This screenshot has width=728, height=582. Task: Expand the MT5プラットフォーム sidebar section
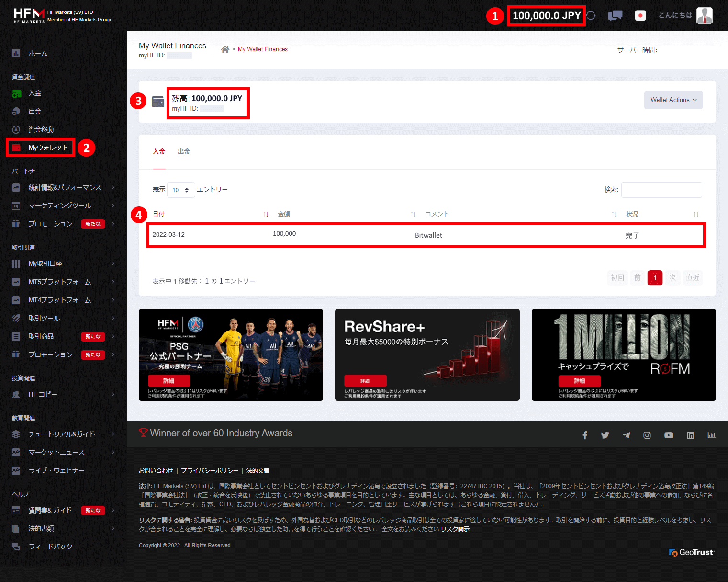pyautogui.click(x=60, y=282)
